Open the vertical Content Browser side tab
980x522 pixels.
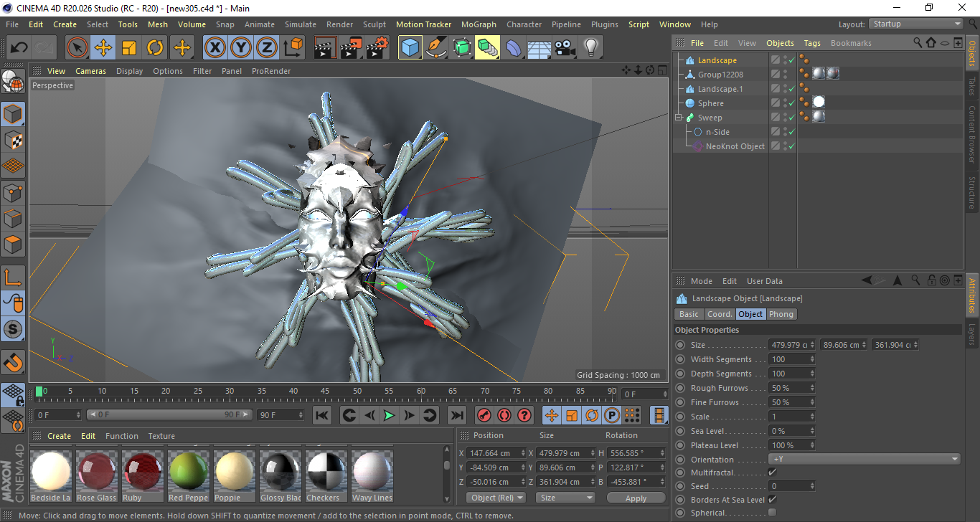[x=972, y=134]
